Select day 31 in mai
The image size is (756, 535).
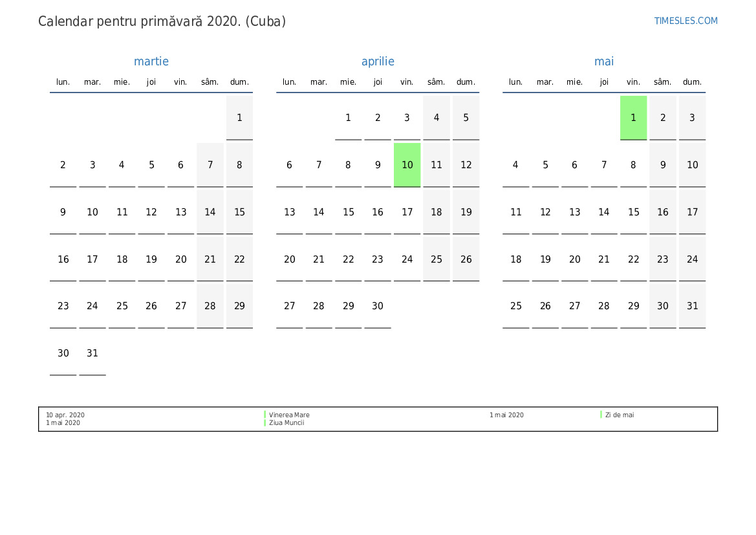(692, 307)
